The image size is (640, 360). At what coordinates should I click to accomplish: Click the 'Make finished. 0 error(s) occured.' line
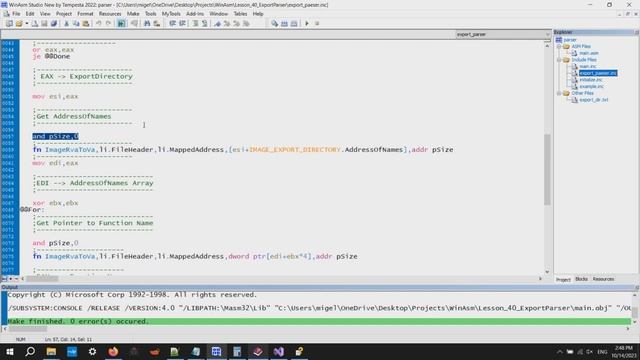pos(319,321)
